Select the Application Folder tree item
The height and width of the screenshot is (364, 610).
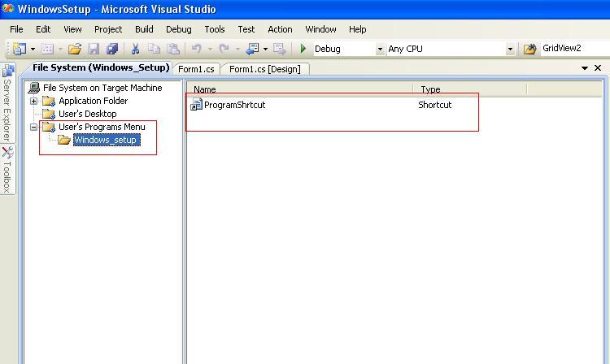click(93, 101)
